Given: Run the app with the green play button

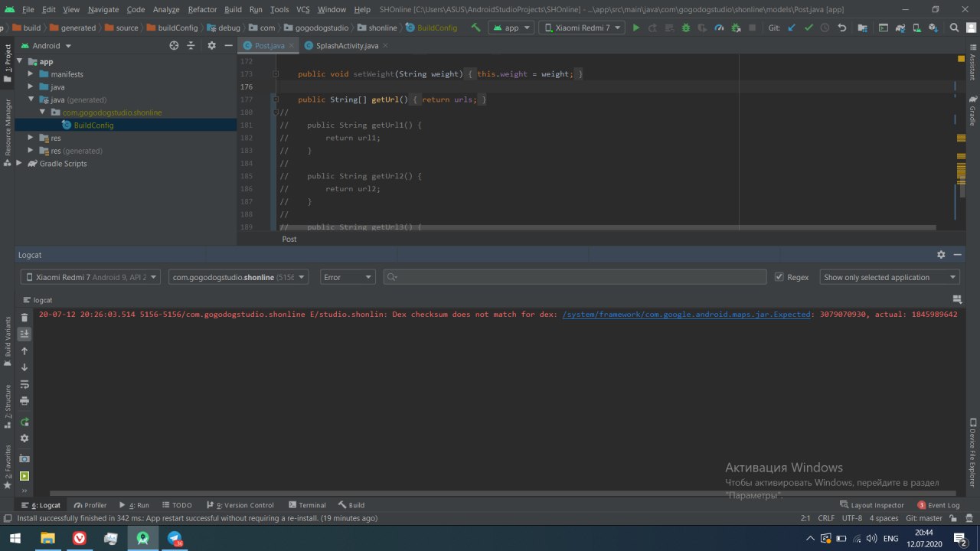Looking at the screenshot, I should click(x=635, y=28).
